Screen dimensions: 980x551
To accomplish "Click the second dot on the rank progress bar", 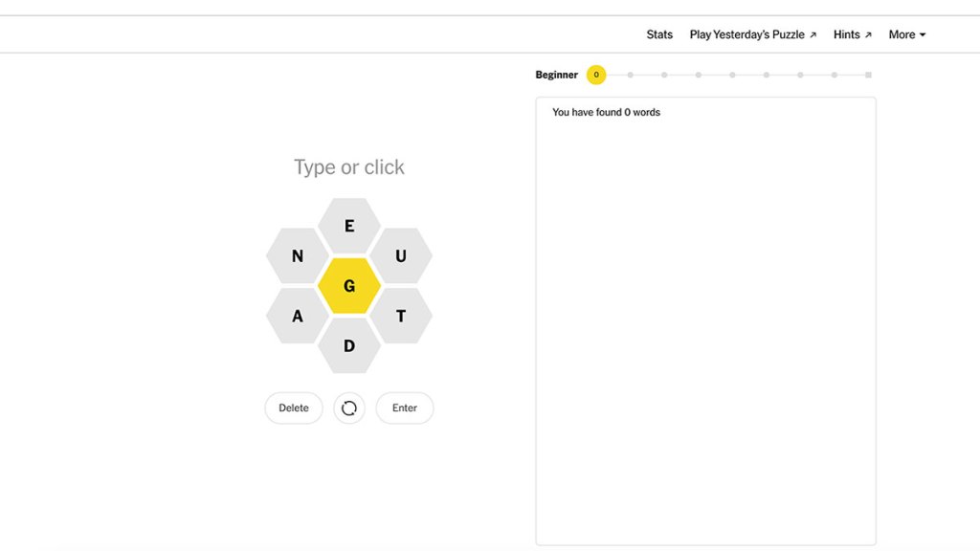I will pos(630,75).
